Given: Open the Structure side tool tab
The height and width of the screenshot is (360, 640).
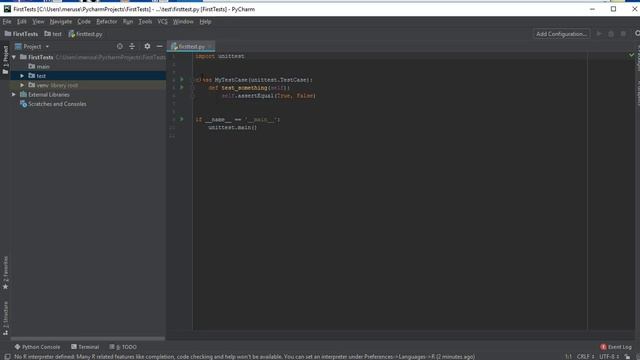Looking at the screenshot, I should click(5, 318).
